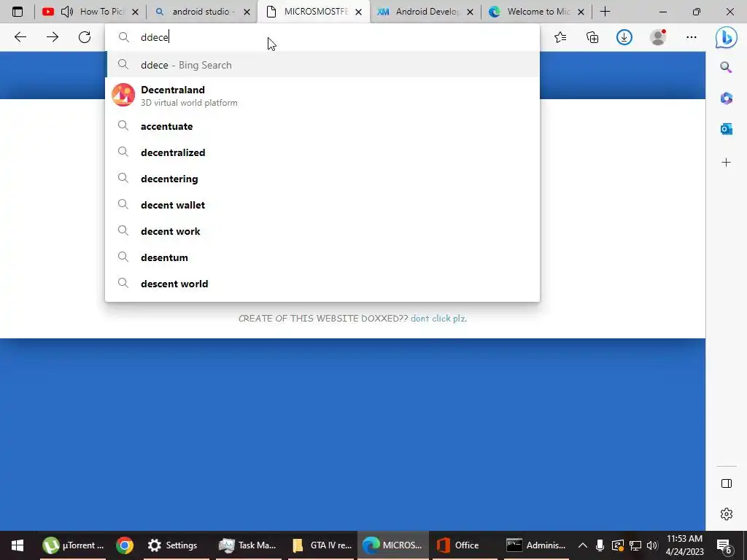Open the Outlook sidebar icon
The height and width of the screenshot is (560, 747).
pyautogui.click(x=726, y=128)
